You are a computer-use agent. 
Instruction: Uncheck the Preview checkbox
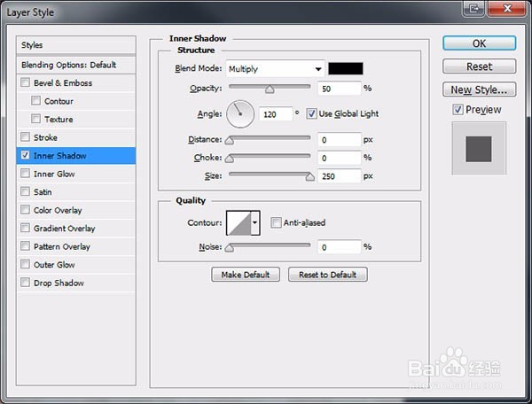pyautogui.click(x=458, y=109)
